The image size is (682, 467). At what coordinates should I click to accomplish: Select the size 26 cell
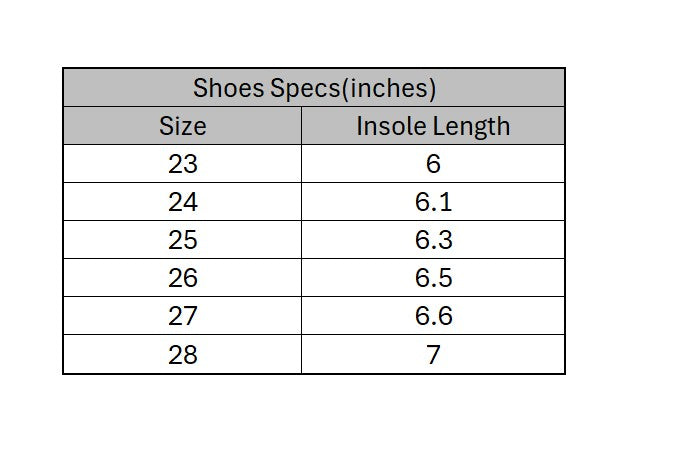point(183,278)
